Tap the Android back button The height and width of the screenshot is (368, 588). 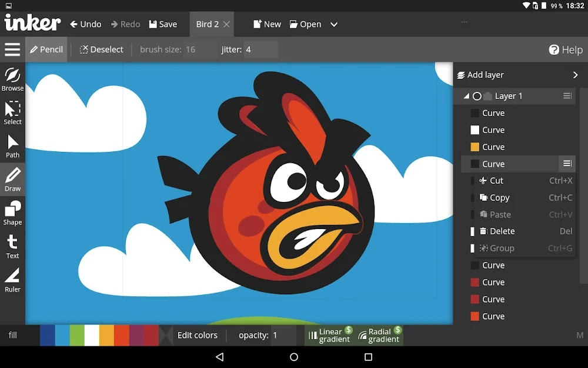click(220, 357)
